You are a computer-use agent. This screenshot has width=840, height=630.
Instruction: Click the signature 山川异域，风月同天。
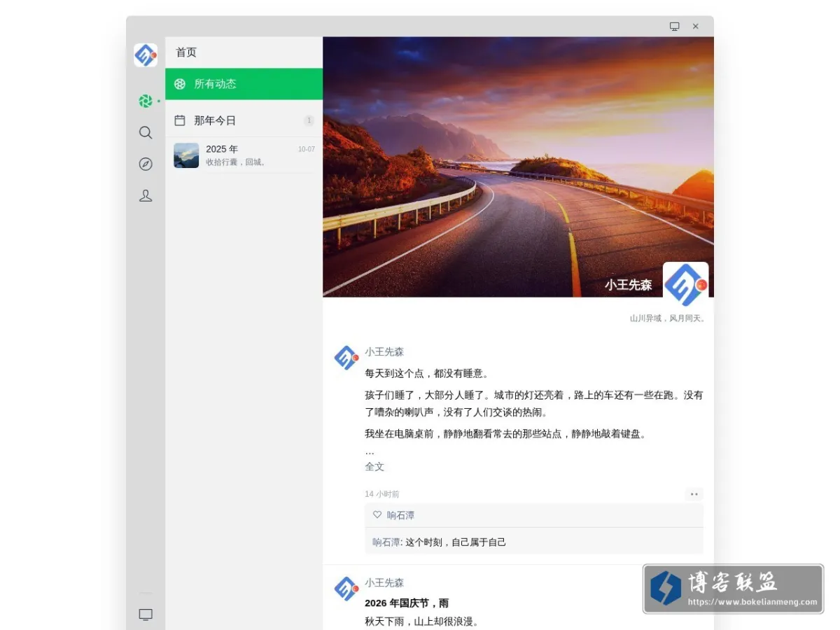coord(668,318)
